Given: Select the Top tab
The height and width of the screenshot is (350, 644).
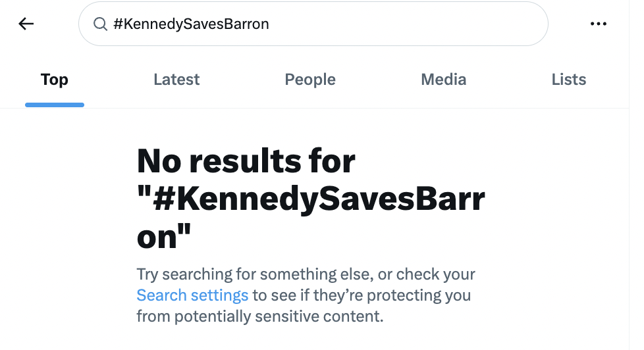Looking at the screenshot, I should (54, 80).
